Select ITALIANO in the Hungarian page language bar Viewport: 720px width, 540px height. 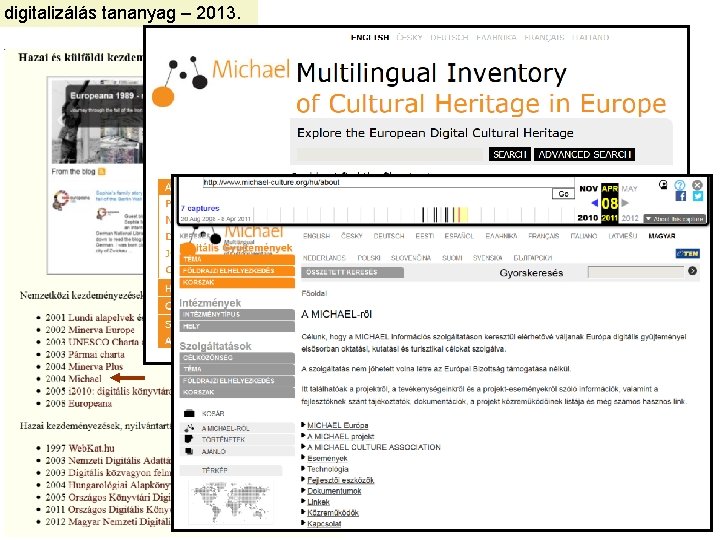(584, 236)
